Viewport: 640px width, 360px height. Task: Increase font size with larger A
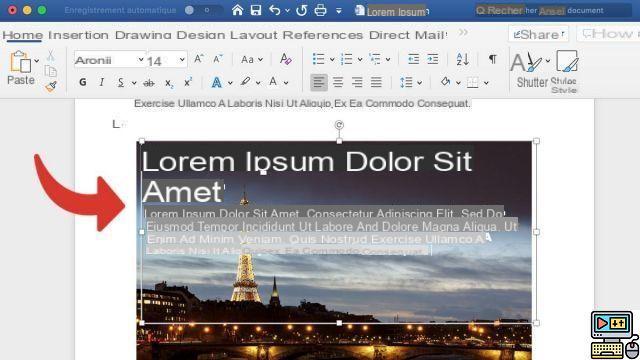pyautogui.click(x=199, y=59)
